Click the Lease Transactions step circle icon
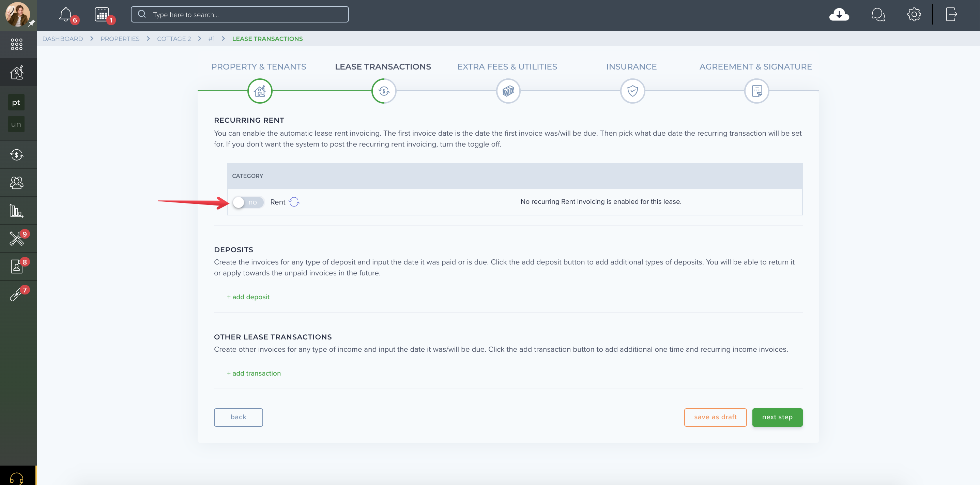This screenshot has height=485, width=980. (x=384, y=91)
